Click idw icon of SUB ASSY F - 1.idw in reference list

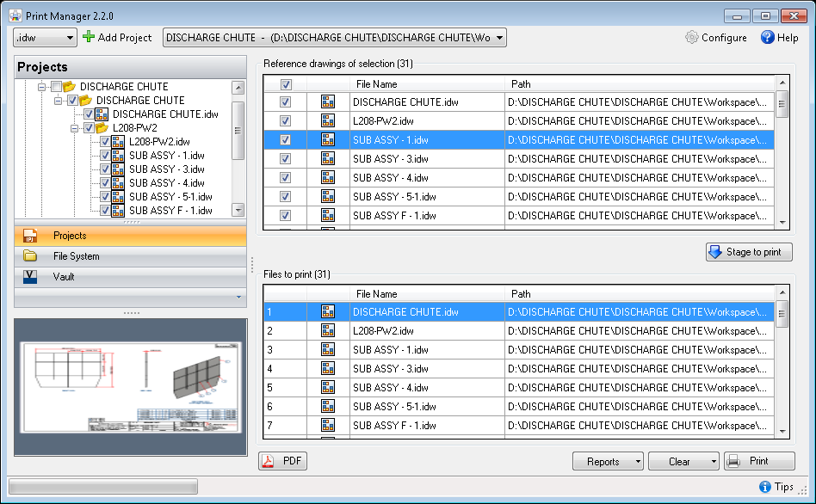pyautogui.click(x=328, y=215)
